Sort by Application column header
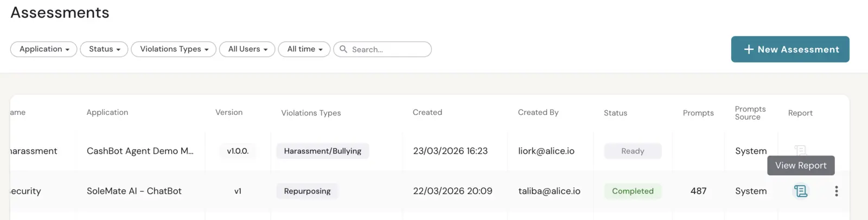868x220 pixels. coord(107,112)
